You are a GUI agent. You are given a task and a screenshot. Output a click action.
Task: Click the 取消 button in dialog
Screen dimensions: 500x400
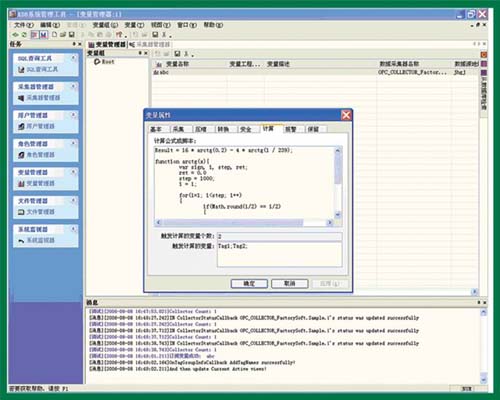pyautogui.click(x=289, y=284)
